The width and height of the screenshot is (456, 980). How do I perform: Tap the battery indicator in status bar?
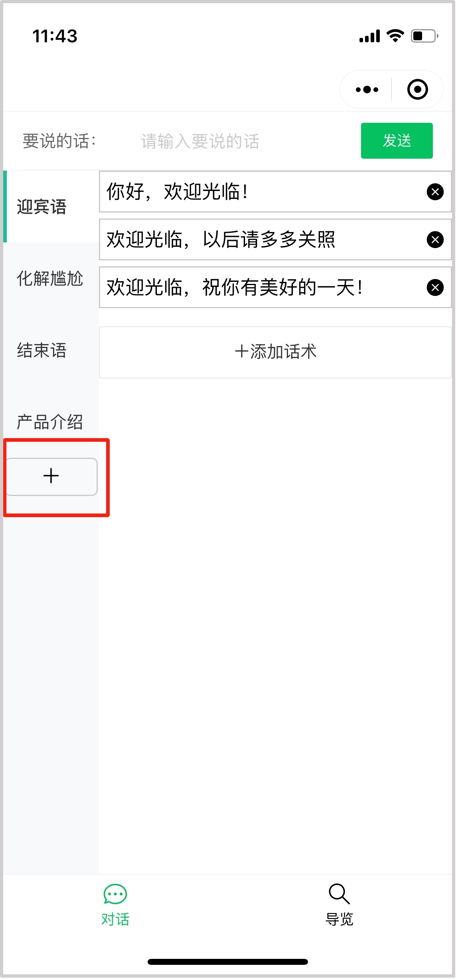[x=424, y=36]
